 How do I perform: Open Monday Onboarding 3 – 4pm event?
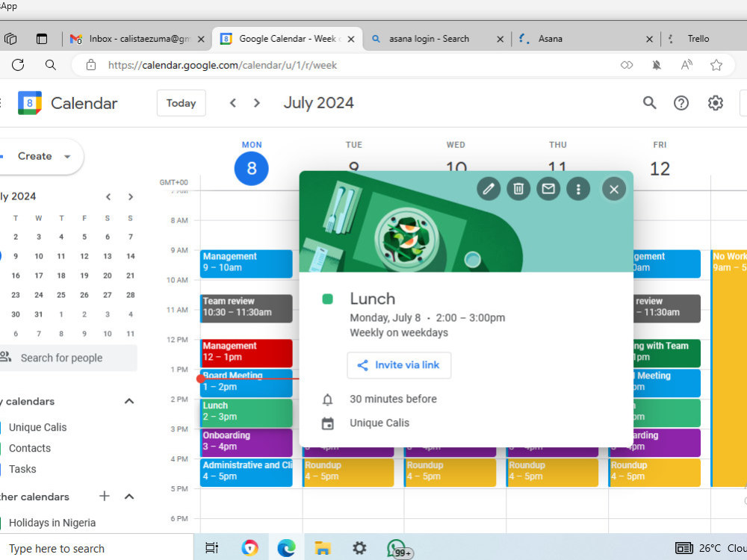247,443
